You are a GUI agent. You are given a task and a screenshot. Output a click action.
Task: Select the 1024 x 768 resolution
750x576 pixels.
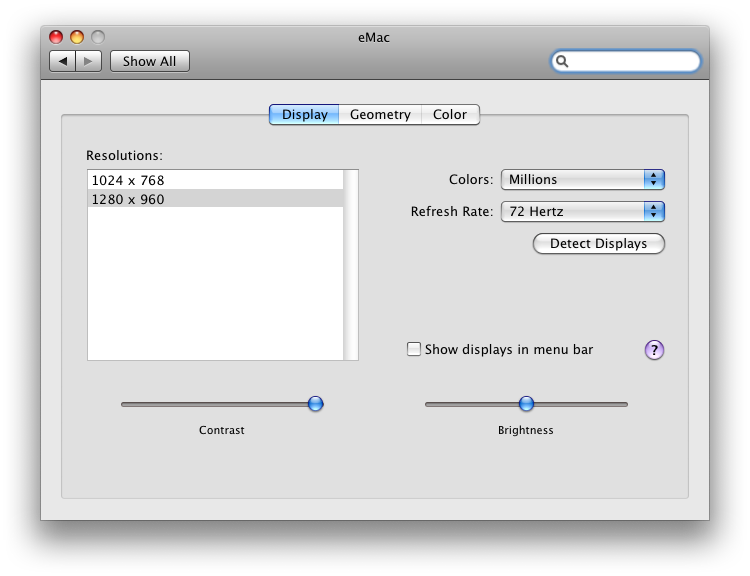click(215, 180)
